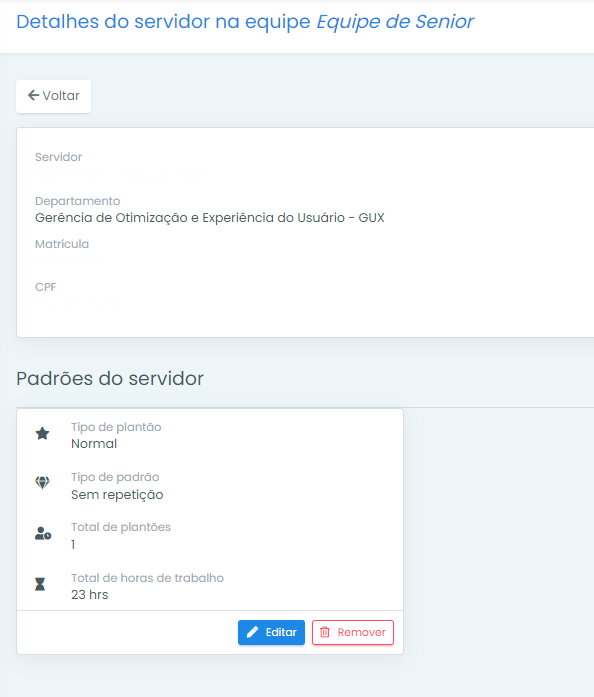
Task: Click the Matrícula field label
Action: click(x=62, y=244)
